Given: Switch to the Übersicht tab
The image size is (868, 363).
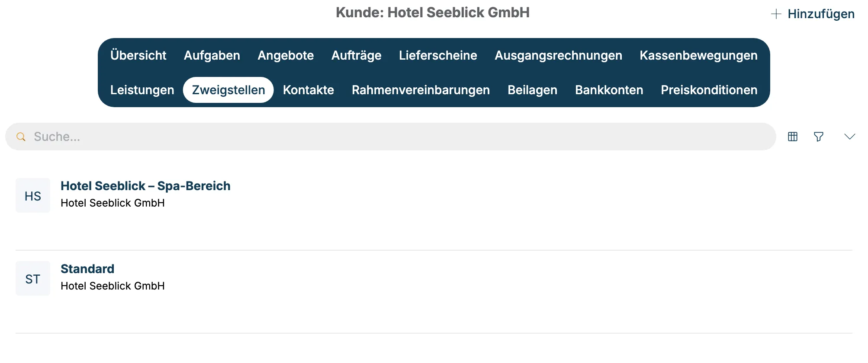Looking at the screenshot, I should tap(138, 55).
